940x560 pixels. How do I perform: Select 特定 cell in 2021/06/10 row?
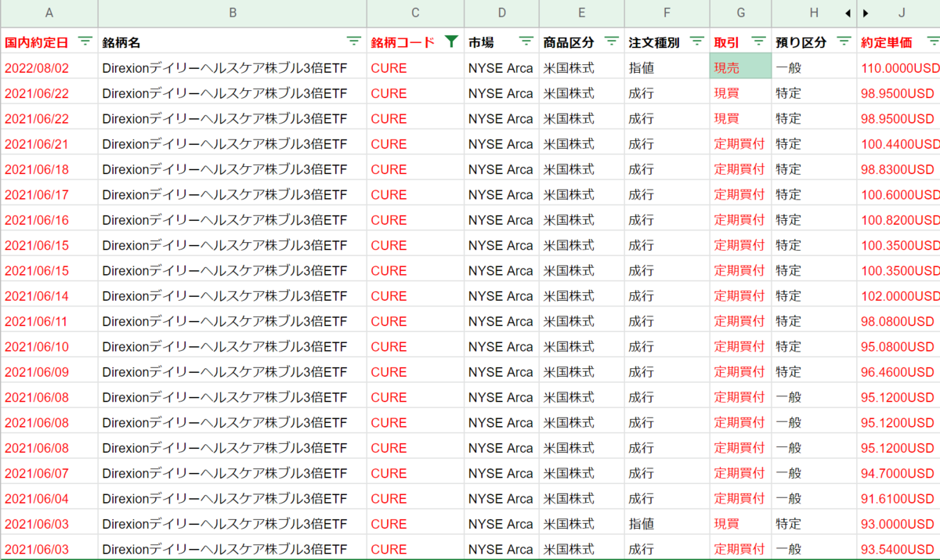814,346
